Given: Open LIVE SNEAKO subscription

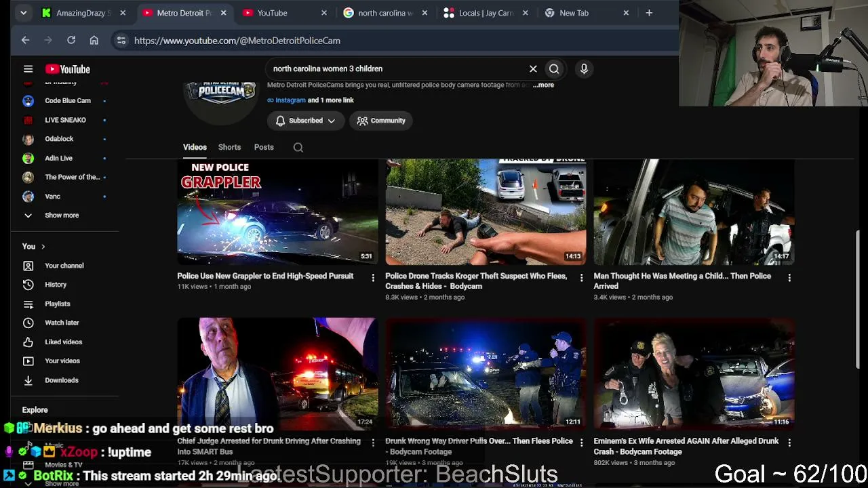Looking at the screenshot, I should [64, 120].
